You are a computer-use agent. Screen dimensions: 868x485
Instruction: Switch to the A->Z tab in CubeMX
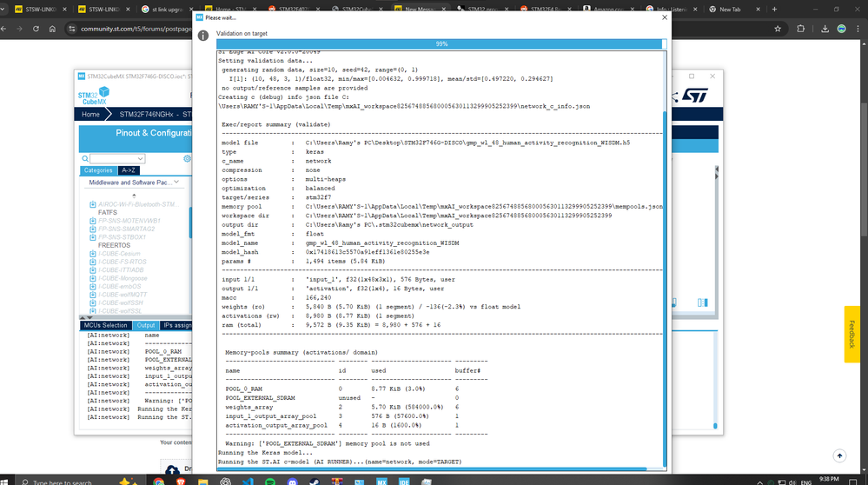click(x=129, y=170)
